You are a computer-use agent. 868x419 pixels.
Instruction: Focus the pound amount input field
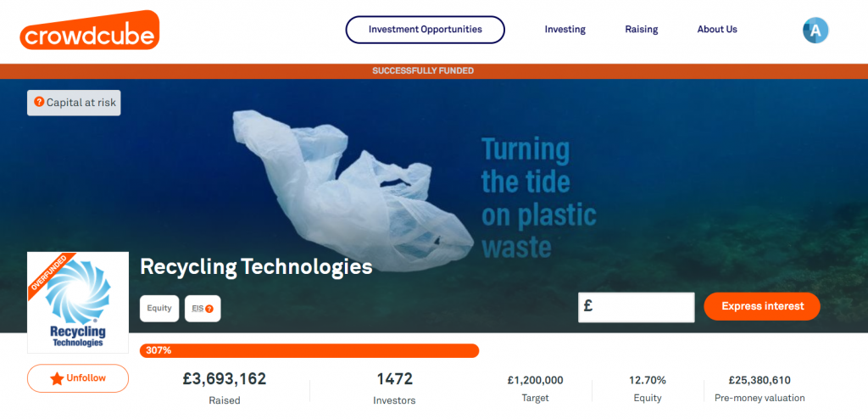point(637,307)
